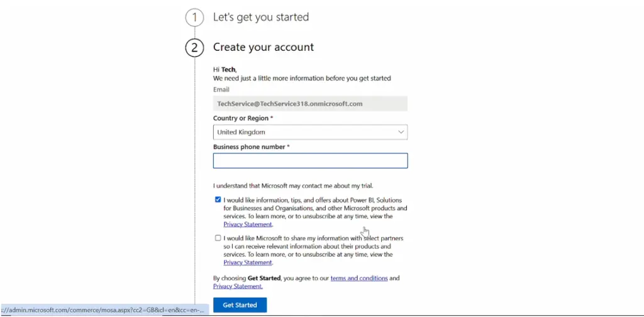Open the final Privacy Statement link above Get Started
The width and height of the screenshot is (644, 317).
click(237, 286)
